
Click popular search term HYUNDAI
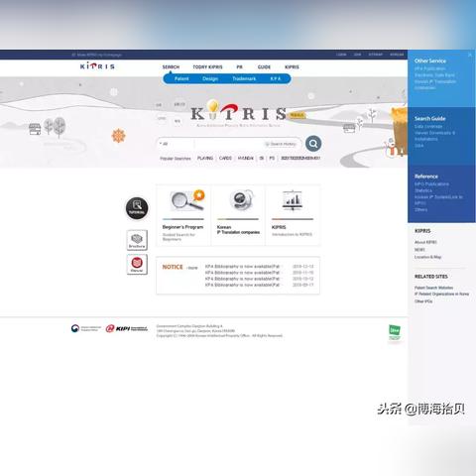click(246, 158)
